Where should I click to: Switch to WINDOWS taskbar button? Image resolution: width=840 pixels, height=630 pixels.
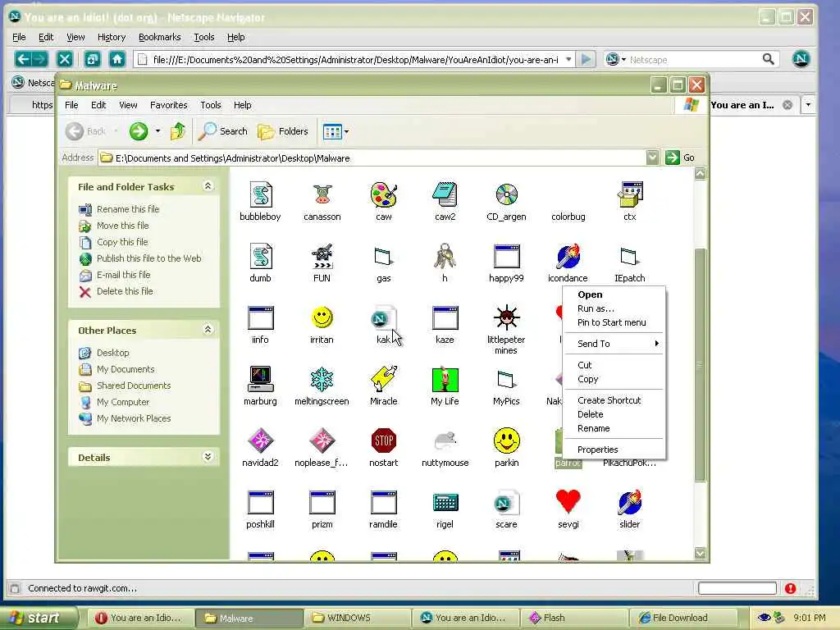pos(358,618)
